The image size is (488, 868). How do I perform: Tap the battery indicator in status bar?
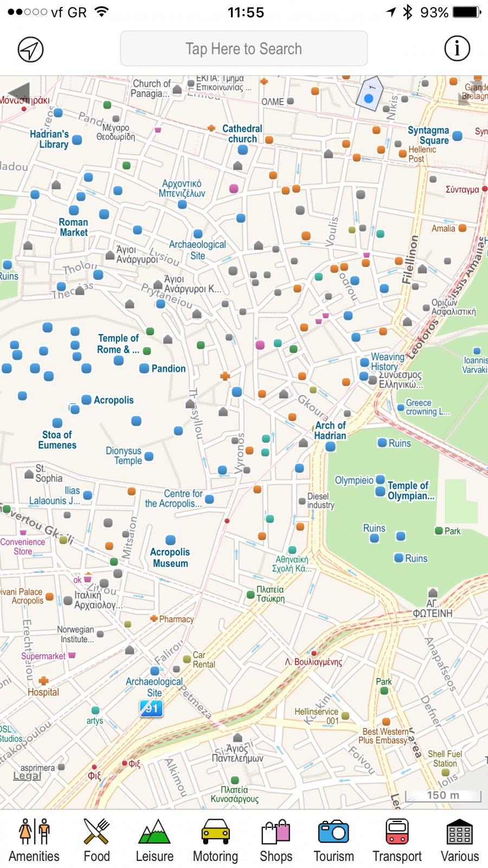tap(466, 12)
